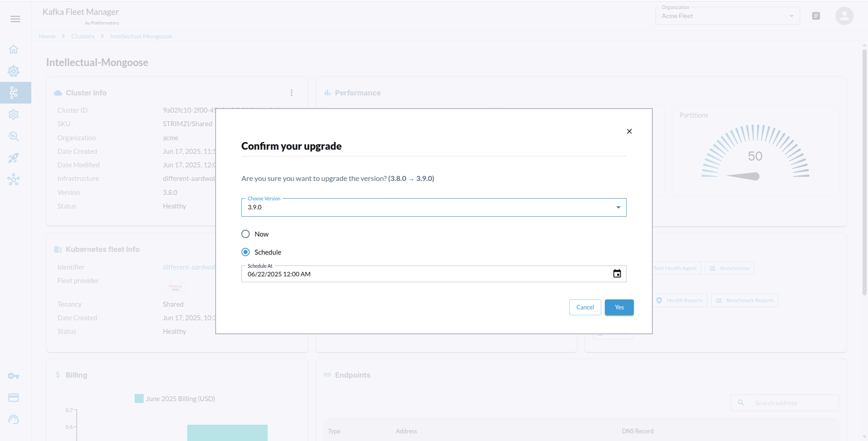Screen dimensions: 868x441
Task: Click the page vertical scrollbar
Action: pos(864,172)
